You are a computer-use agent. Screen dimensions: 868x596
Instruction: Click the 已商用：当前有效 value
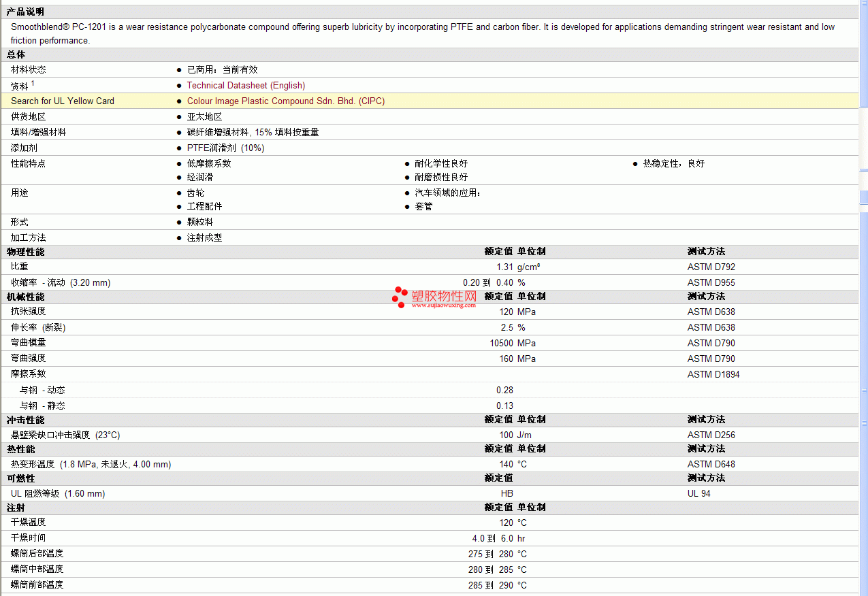(x=223, y=69)
